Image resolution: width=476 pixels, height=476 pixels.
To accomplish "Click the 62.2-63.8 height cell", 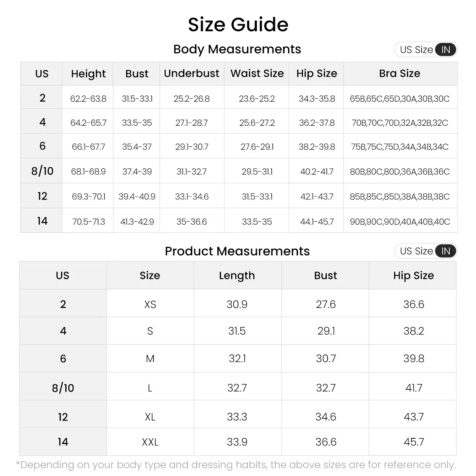I will [88, 99].
